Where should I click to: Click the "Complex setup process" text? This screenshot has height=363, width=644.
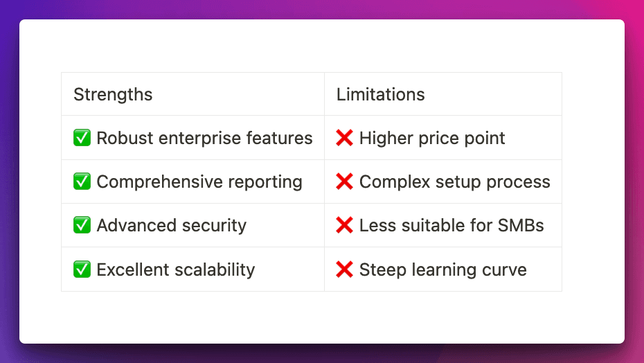(454, 181)
